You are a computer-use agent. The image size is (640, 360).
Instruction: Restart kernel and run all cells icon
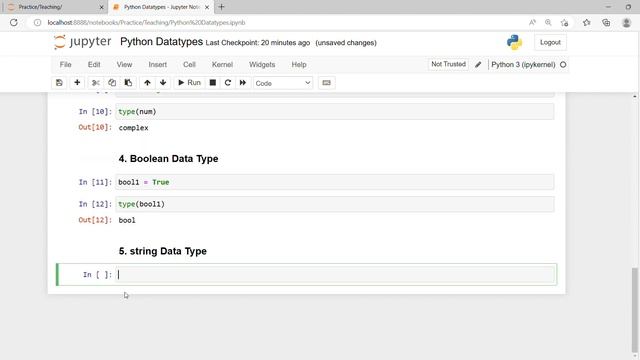pos(243,83)
